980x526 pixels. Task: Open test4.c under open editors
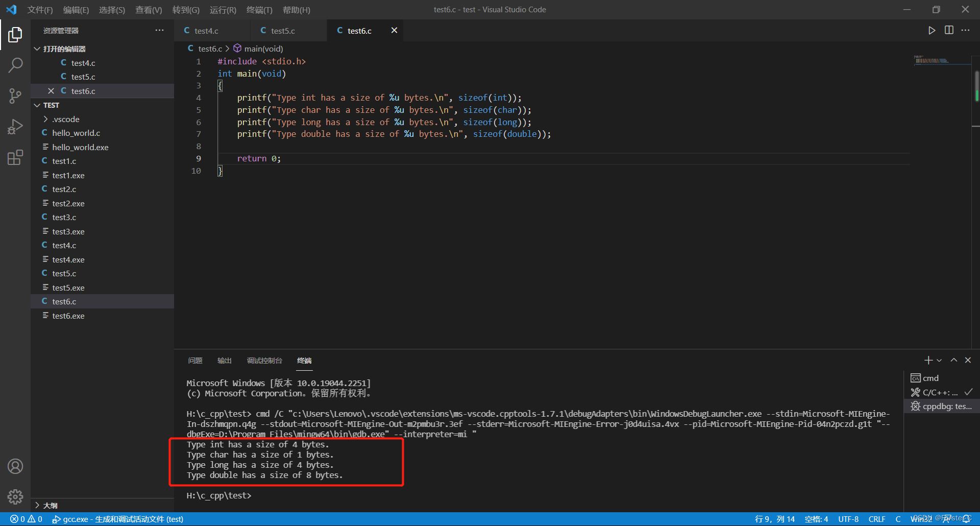point(102,63)
